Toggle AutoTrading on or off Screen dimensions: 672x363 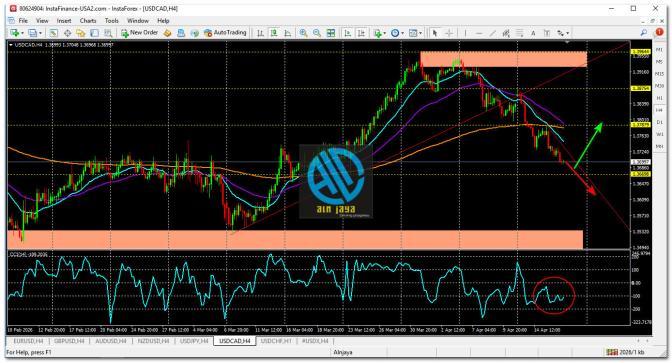tap(225, 33)
